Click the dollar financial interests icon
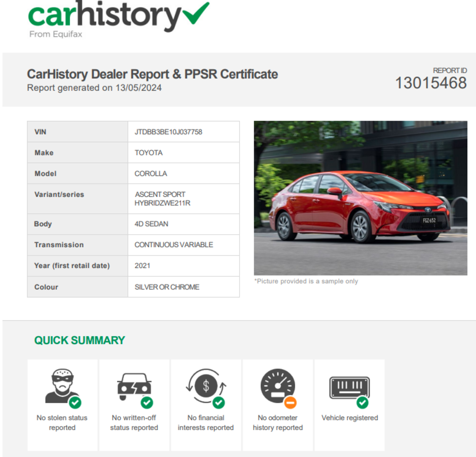The width and height of the screenshot is (476, 457). pyautogui.click(x=206, y=386)
